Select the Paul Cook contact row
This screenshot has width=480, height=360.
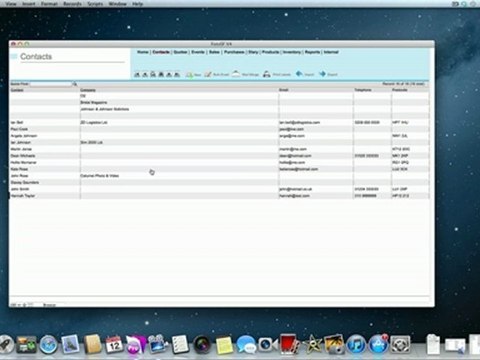[219, 129]
